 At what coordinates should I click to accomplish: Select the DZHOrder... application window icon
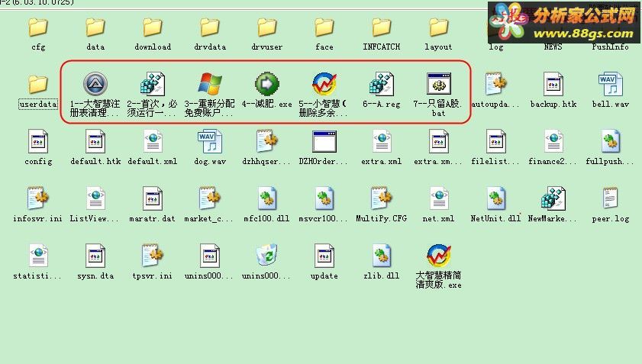324,142
